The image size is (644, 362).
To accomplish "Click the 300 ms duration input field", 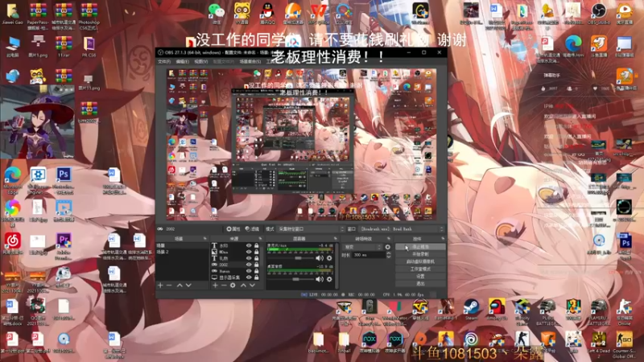I will click(x=368, y=255).
